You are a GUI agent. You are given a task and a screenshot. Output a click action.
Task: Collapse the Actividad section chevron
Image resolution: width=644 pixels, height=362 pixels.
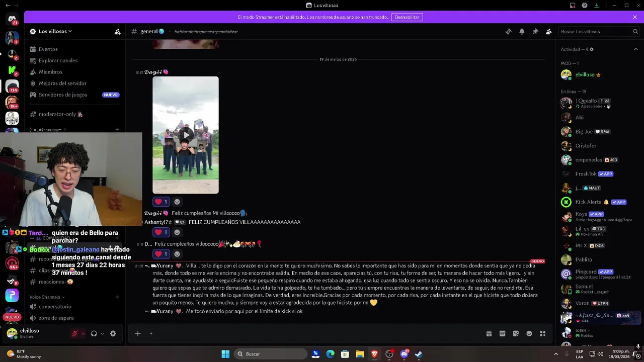(635, 49)
